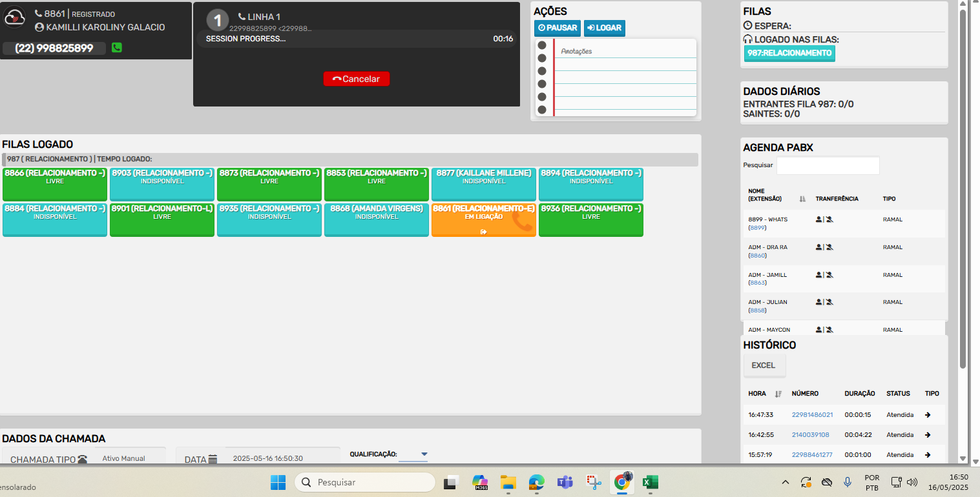Open Microsoft Edge from the taskbar
This screenshot has width=980, height=497.
537,482
